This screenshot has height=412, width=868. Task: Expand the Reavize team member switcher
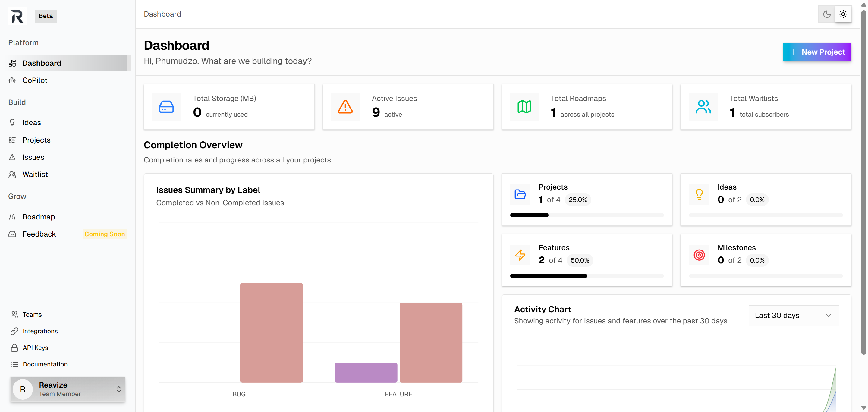[x=68, y=389]
